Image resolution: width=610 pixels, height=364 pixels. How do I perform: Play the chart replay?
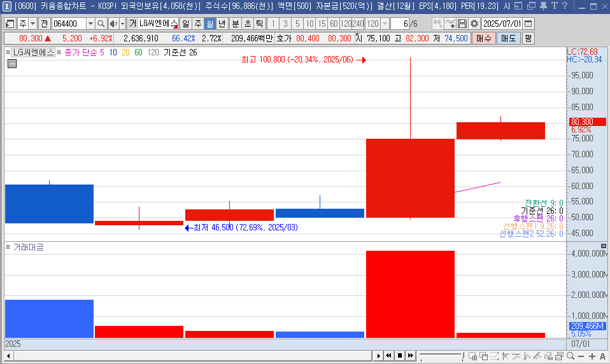pyautogui.click(x=378, y=356)
